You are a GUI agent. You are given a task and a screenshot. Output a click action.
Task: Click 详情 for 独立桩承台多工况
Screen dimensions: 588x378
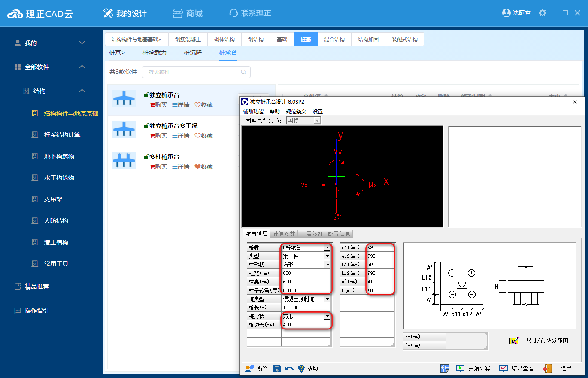tap(181, 136)
